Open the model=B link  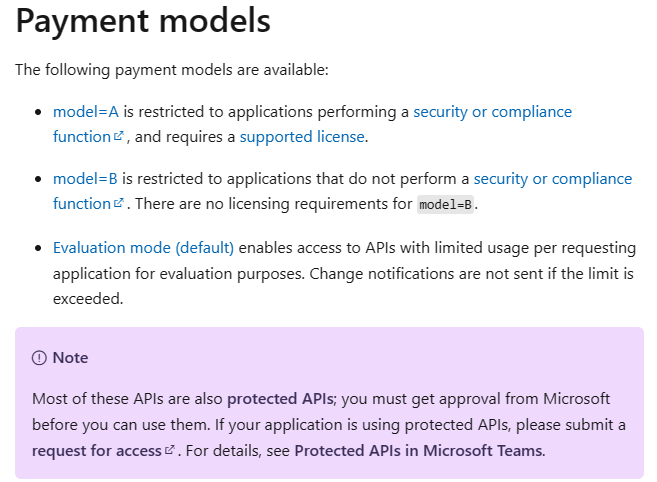(x=85, y=179)
